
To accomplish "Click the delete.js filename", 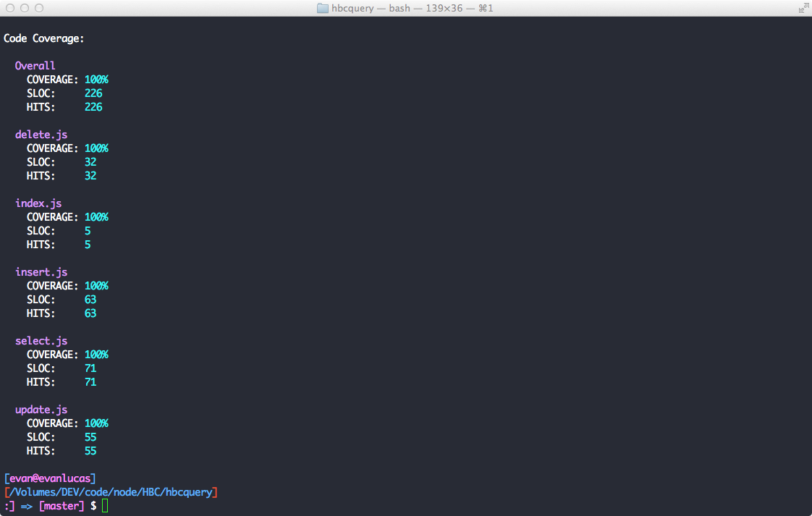I will coord(41,134).
